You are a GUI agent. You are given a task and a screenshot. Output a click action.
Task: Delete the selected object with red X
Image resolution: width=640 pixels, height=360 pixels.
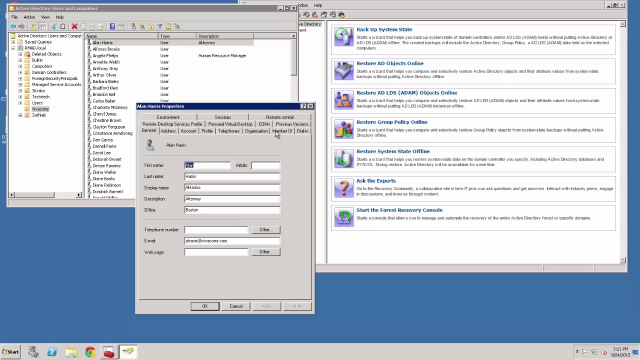pyautogui.click(x=74, y=27)
